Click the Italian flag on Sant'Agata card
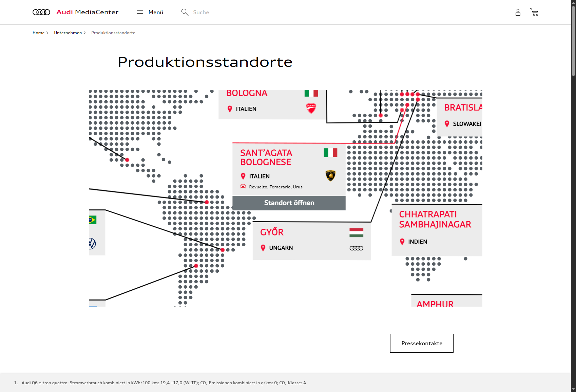The width and height of the screenshot is (576, 392). click(330, 153)
